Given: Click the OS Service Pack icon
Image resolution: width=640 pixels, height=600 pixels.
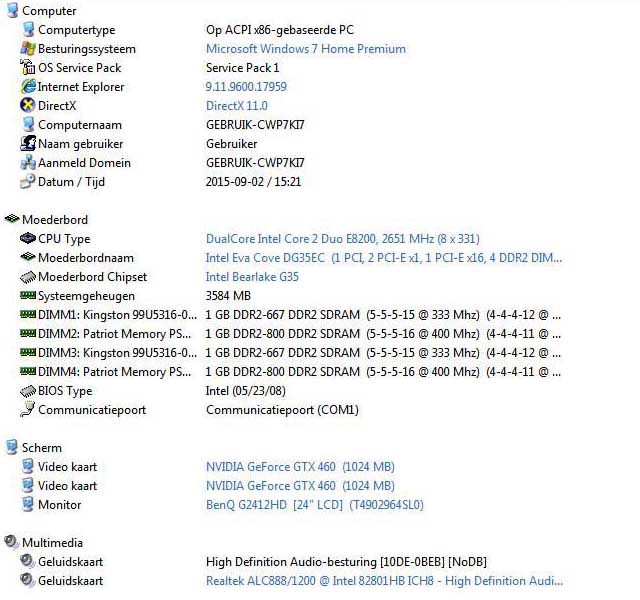Looking at the screenshot, I should [x=28, y=68].
